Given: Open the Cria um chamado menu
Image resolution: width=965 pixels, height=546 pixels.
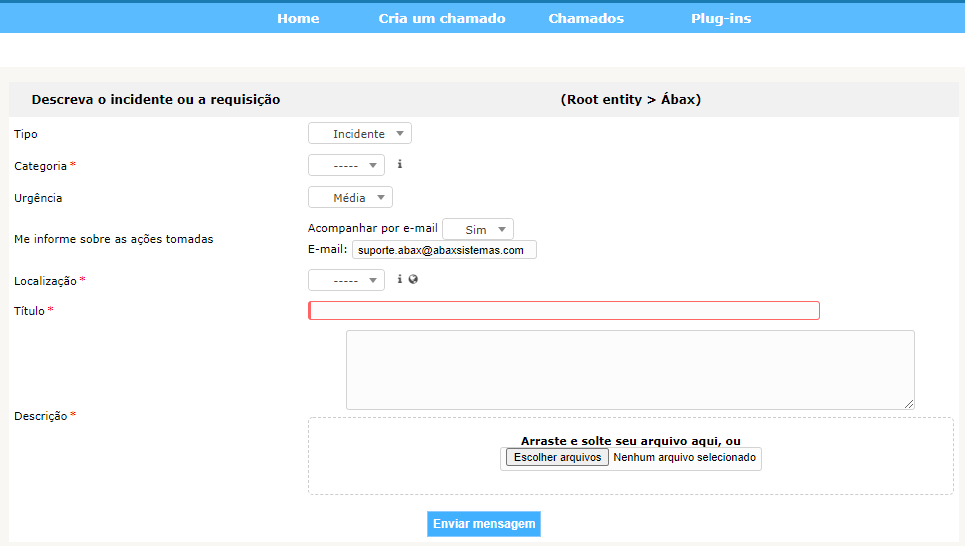Looking at the screenshot, I should [442, 18].
